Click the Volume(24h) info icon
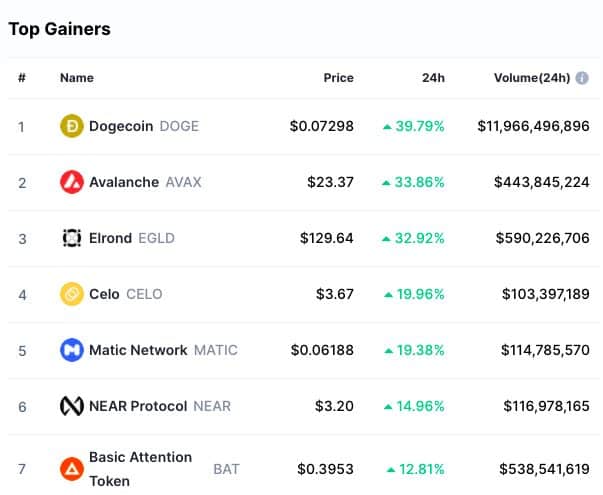Screen dimensions: 603x495 point(582,78)
